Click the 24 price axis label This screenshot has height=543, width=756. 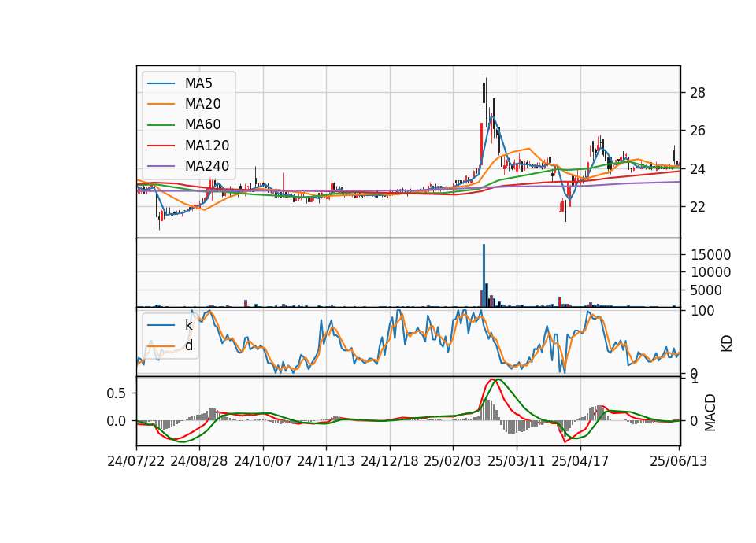697,169
